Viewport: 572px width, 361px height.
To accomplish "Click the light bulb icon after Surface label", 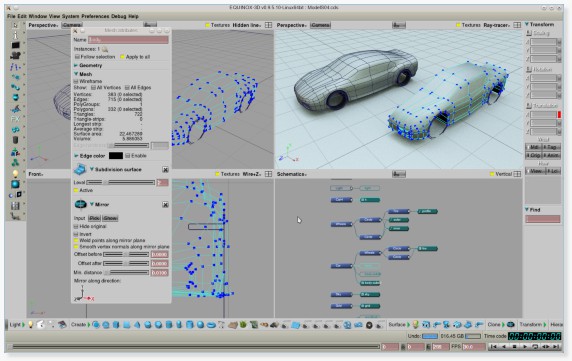I will pyautogui.click(x=415, y=325).
